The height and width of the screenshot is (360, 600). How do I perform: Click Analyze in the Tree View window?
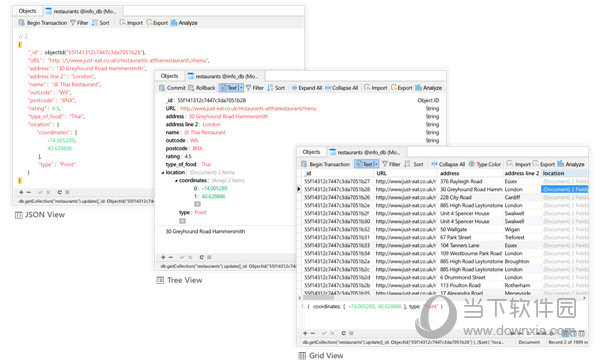click(429, 88)
